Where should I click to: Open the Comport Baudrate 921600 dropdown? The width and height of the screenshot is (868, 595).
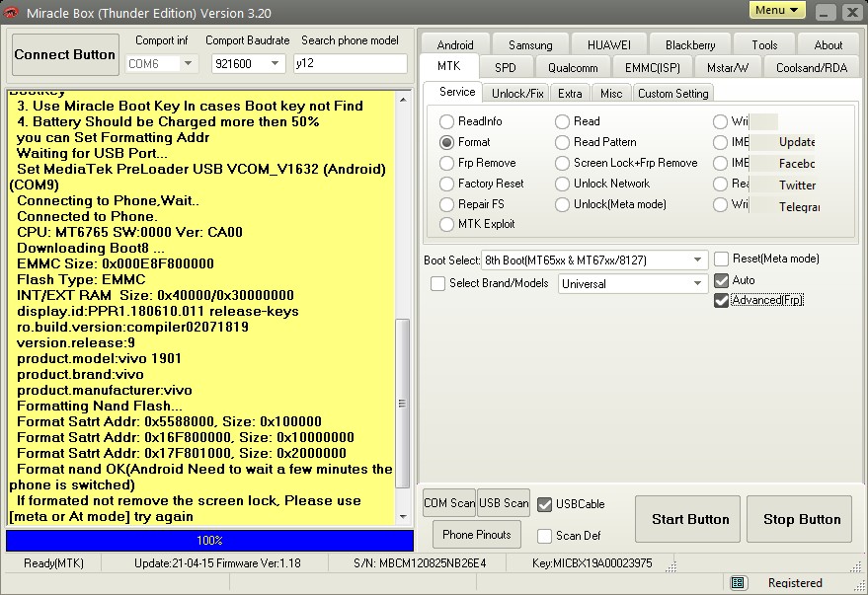coord(276,63)
